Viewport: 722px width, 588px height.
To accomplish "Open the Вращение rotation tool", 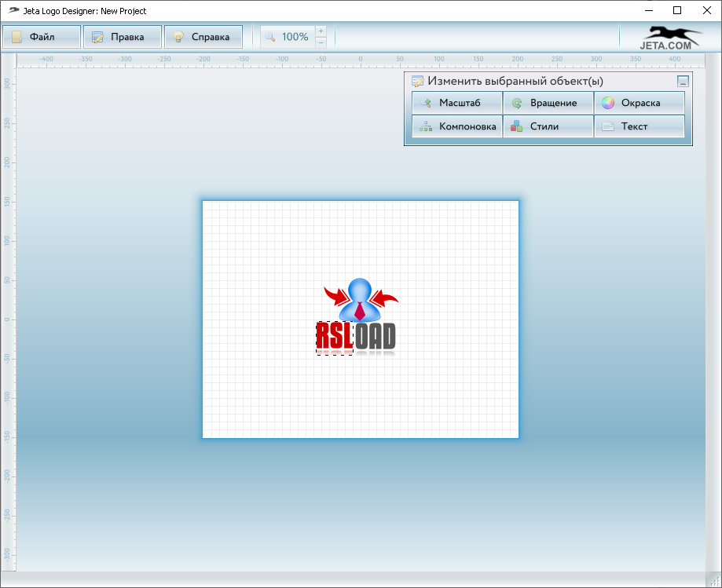I will point(548,103).
